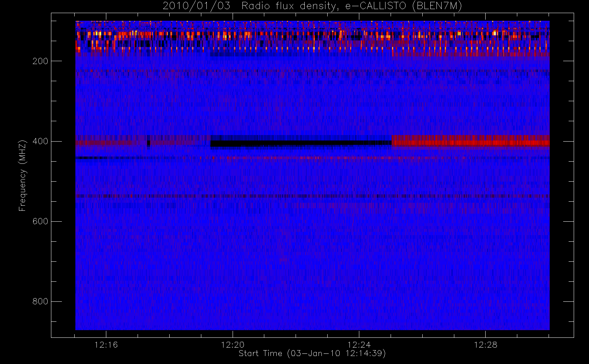Viewport: 589px width, 364px height.
Task: Click the thin dark line near 540 MHz
Action: 312,196
